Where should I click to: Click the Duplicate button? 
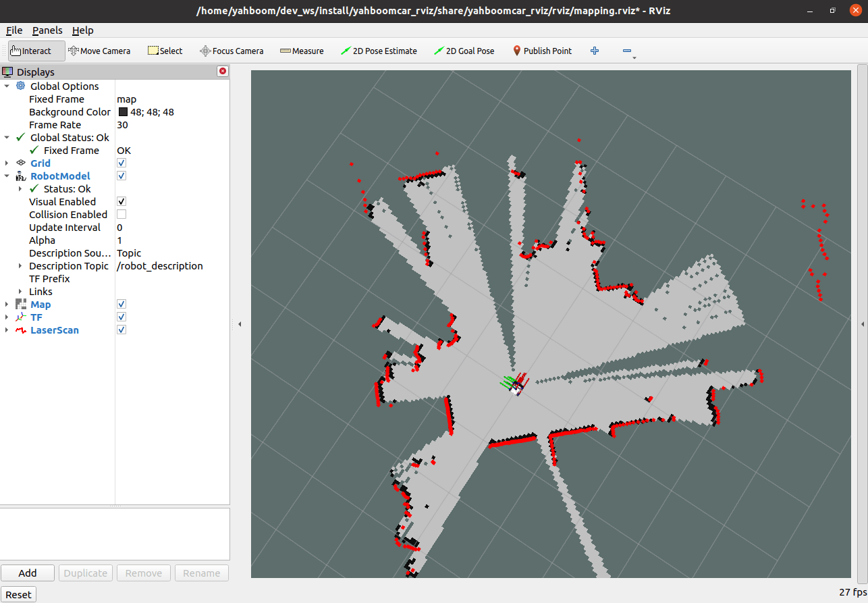[x=86, y=573]
